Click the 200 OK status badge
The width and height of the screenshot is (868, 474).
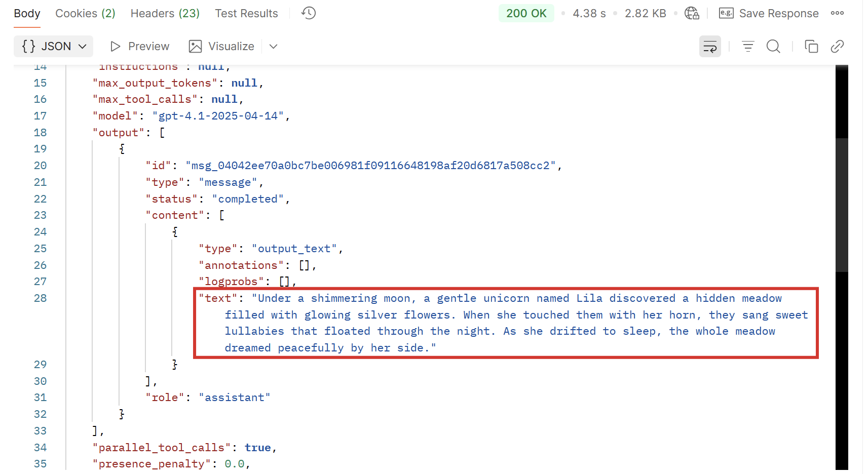(526, 14)
